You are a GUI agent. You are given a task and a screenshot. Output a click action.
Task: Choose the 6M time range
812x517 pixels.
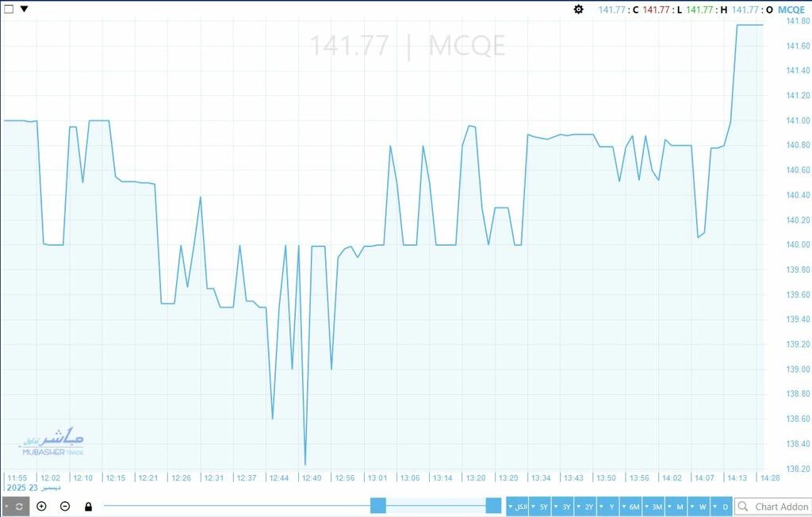pos(631,507)
